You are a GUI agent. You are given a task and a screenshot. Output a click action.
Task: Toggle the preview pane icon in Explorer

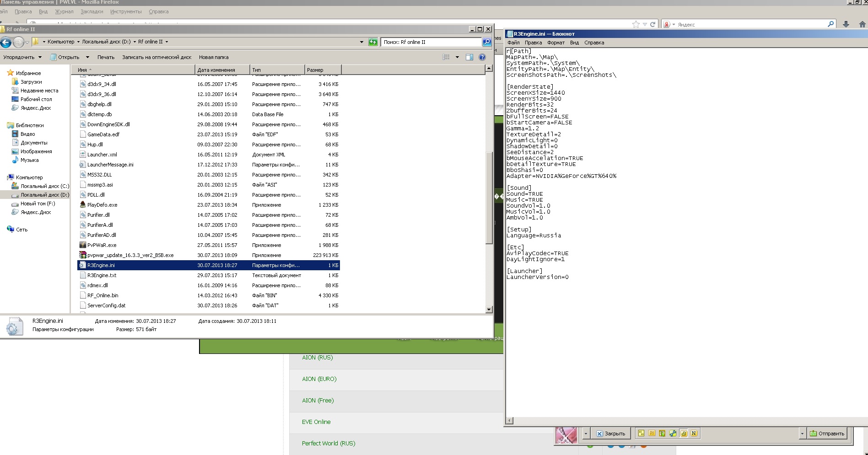pos(469,57)
